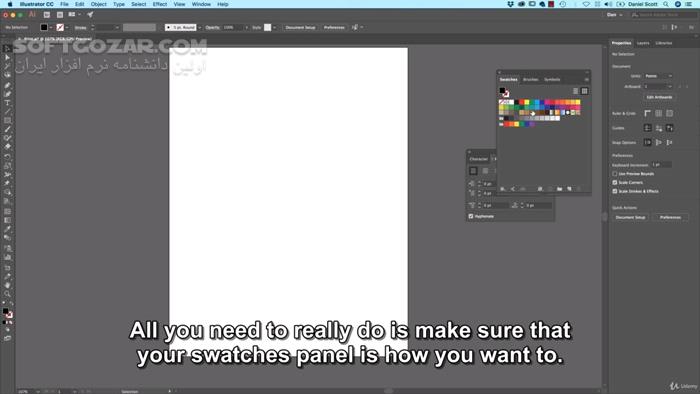Open the Units dropdown in Properties
The width and height of the screenshot is (700, 394).
(x=658, y=76)
